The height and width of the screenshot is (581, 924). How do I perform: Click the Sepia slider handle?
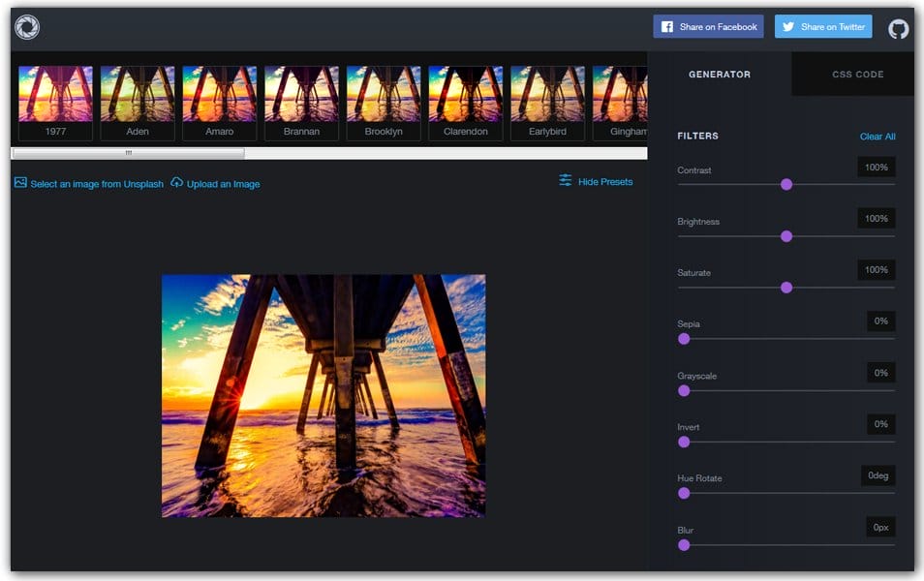(685, 338)
